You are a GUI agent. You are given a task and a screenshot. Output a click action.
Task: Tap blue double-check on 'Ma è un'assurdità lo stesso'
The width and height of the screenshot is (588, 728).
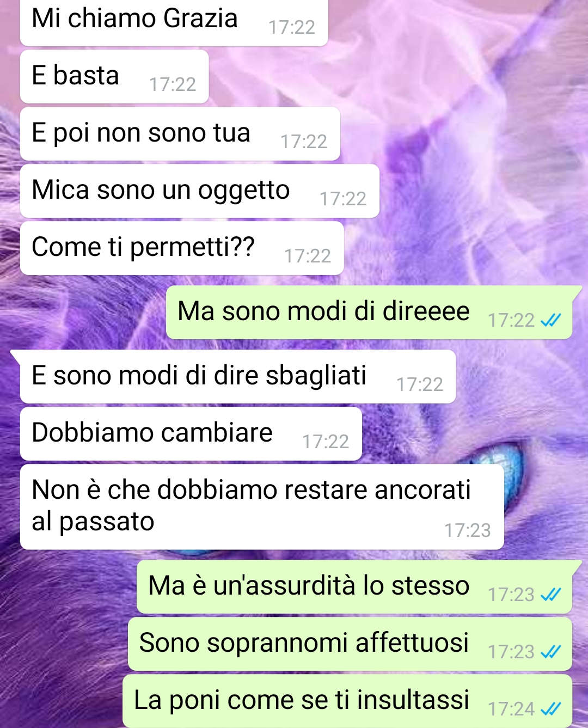coord(550,595)
